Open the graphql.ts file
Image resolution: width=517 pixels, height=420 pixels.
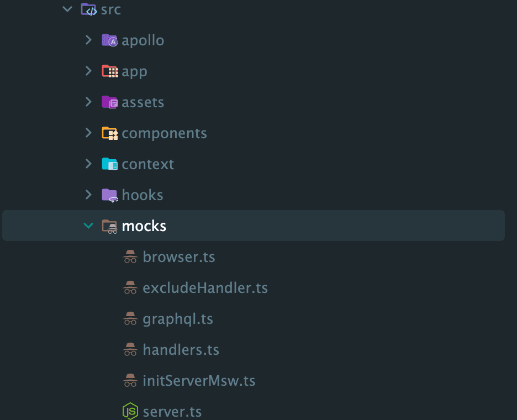click(177, 318)
